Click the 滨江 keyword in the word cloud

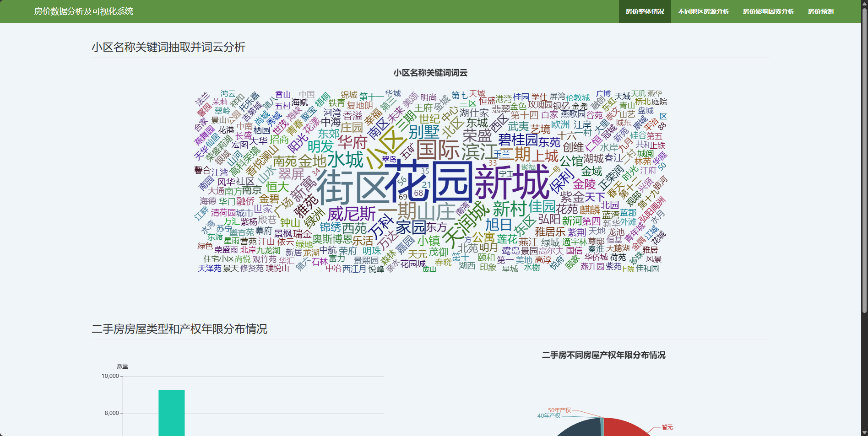(479, 151)
